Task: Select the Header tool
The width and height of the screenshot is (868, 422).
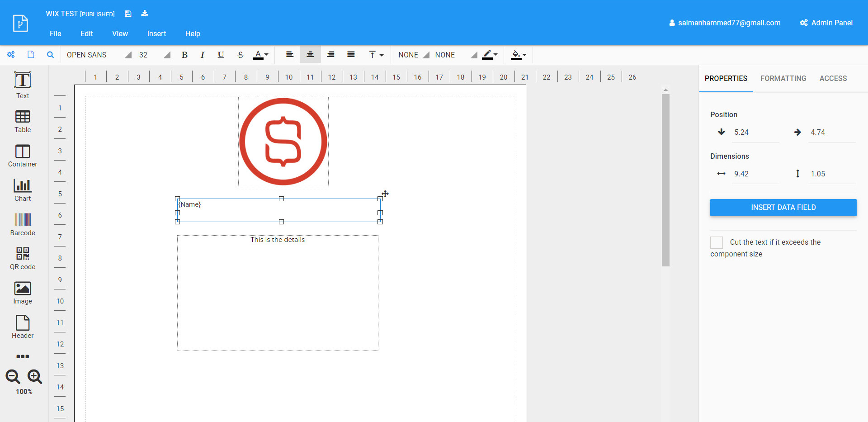Action: click(23, 327)
